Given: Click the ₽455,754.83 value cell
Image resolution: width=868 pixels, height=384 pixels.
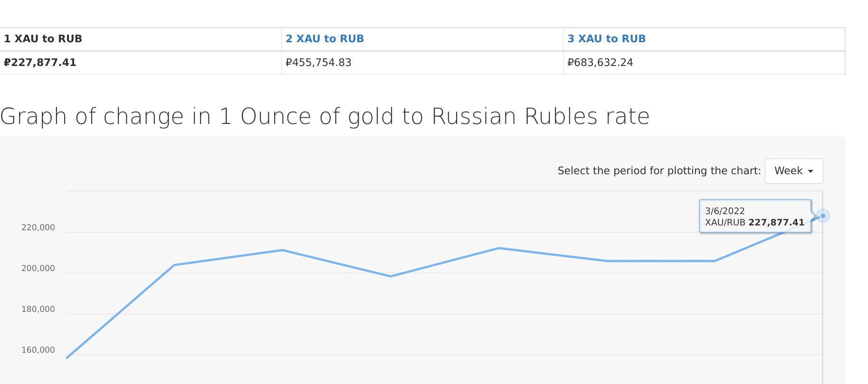Looking at the screenshot, I should point(318,63).
